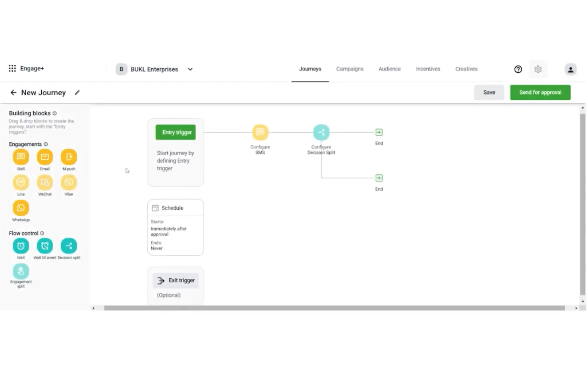Open the Schedule card

176,228
